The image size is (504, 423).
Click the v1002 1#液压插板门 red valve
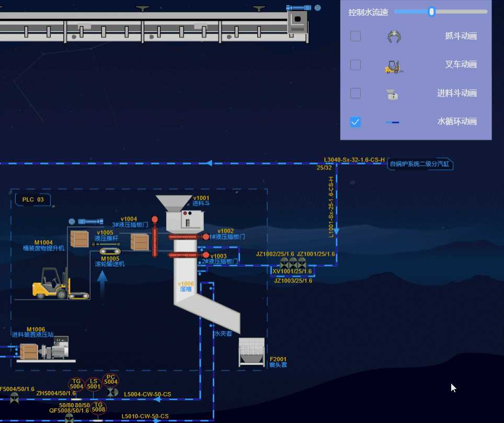tap(189, 237)
